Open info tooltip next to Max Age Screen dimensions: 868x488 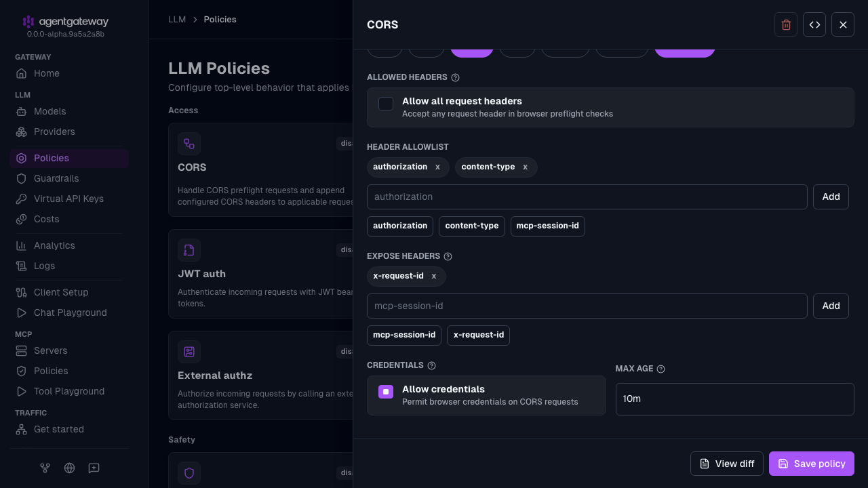pyautogui.click(x=661, y=369)
